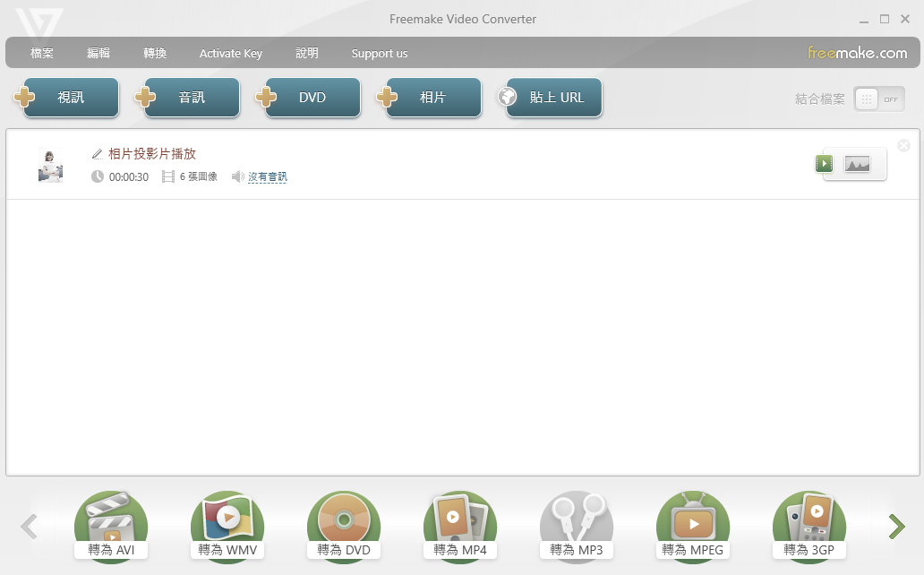Open the 沒有音訊 audio link
Screen dimensions: 924x575
point(268,176)
